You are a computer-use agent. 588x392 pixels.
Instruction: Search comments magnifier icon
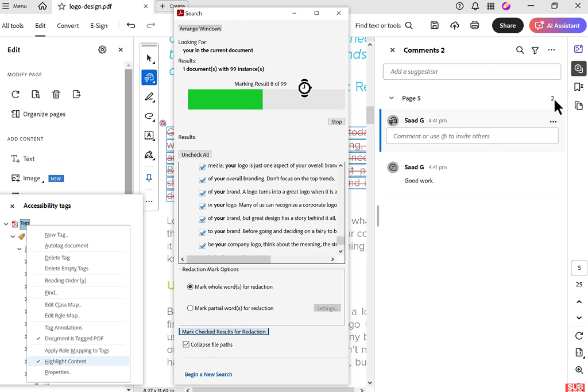(x=520, y=50)
